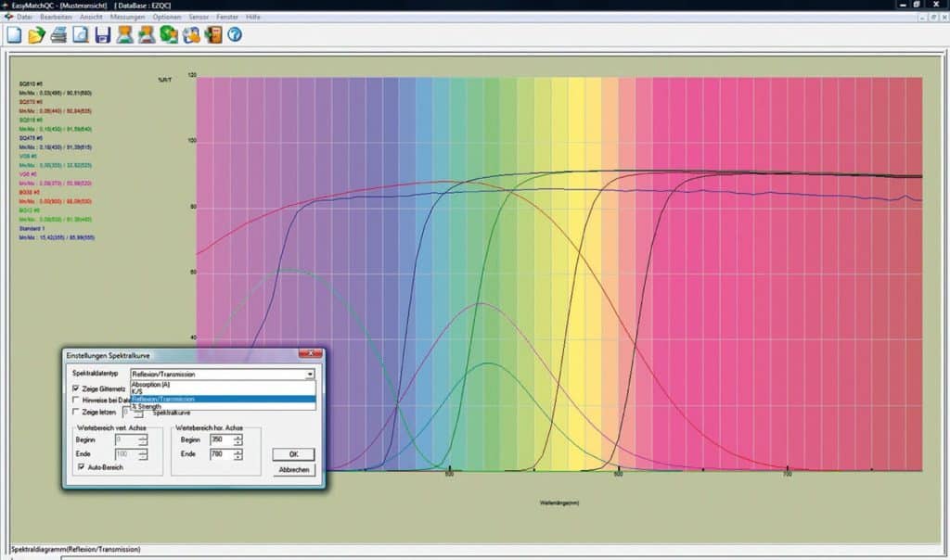Click the Open folder toolbar icon
Screen dimensions: 950x560
36,35
